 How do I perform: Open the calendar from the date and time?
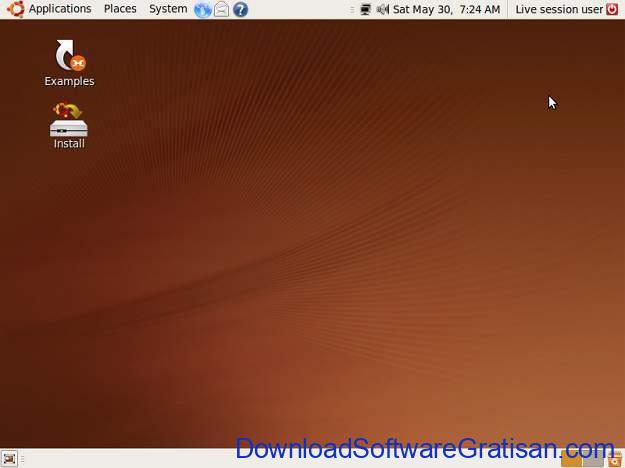[x=446, y=9]
